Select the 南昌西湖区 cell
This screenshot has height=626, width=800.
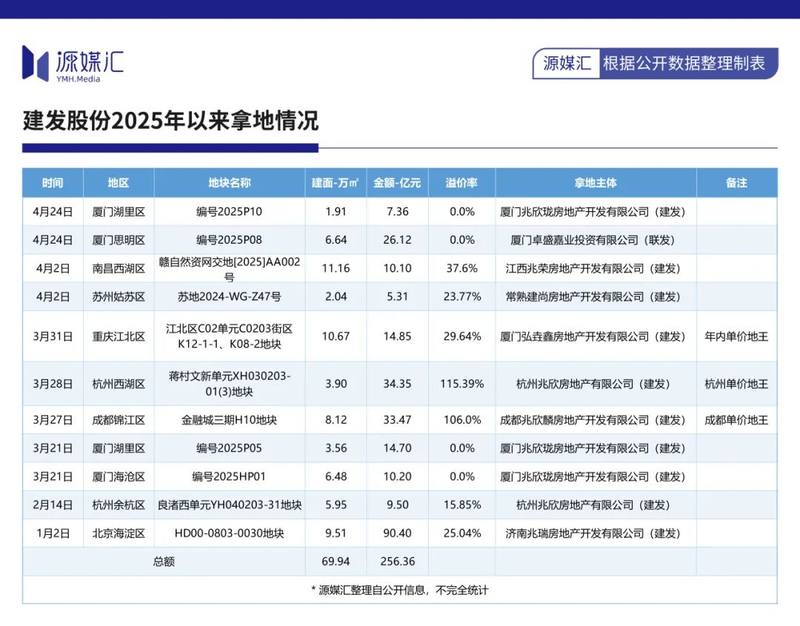point(118,268)
